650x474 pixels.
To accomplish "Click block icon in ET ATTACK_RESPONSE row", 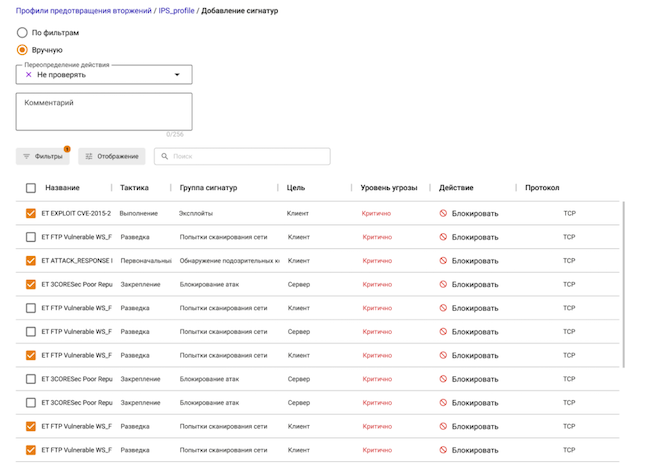I will click(x=443, y=261).
